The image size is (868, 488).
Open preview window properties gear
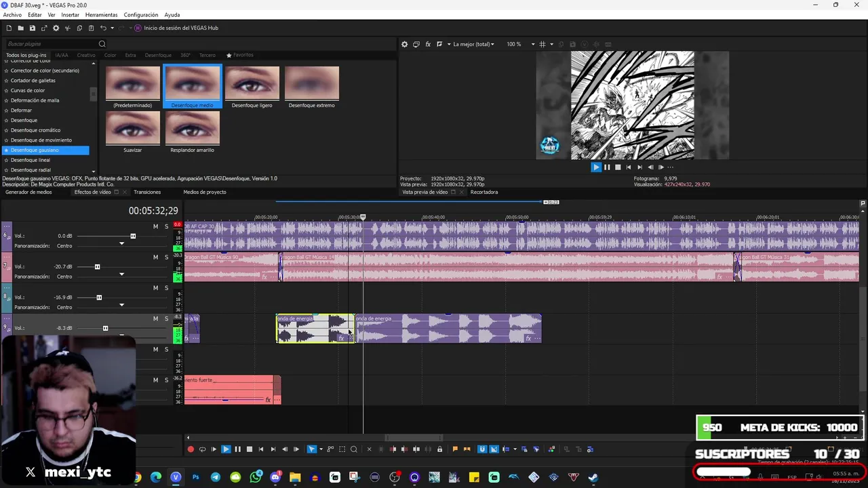405,44
